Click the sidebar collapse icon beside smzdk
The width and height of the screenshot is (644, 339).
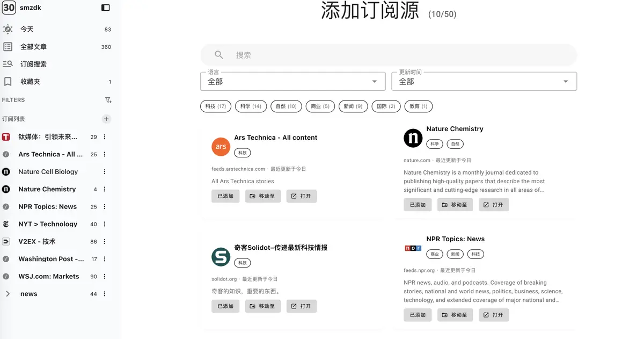pyautogui.click(x=106, y=8)
